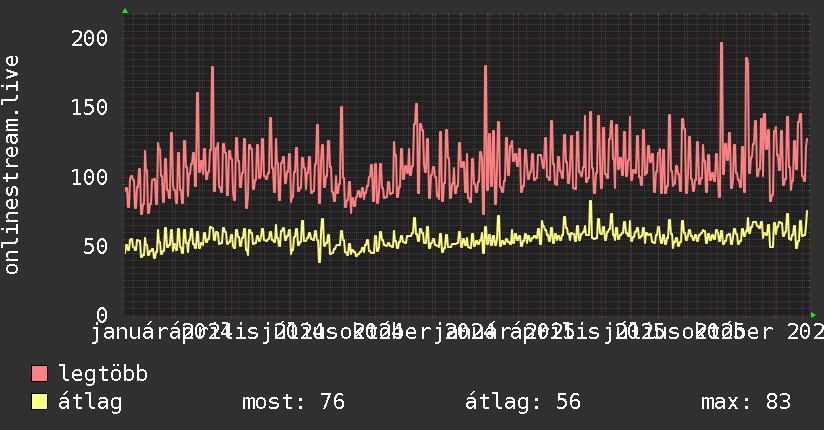Image resolution: width=824 pixels, height=430 pixels.
Task: Click the highest yellow average line peak
Action: 590,202
